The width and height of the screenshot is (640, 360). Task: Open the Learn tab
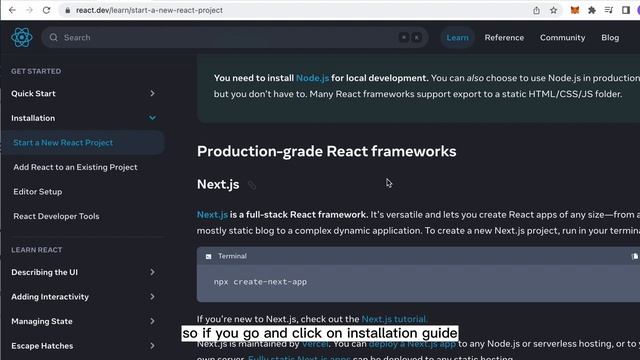coord(457,38)
